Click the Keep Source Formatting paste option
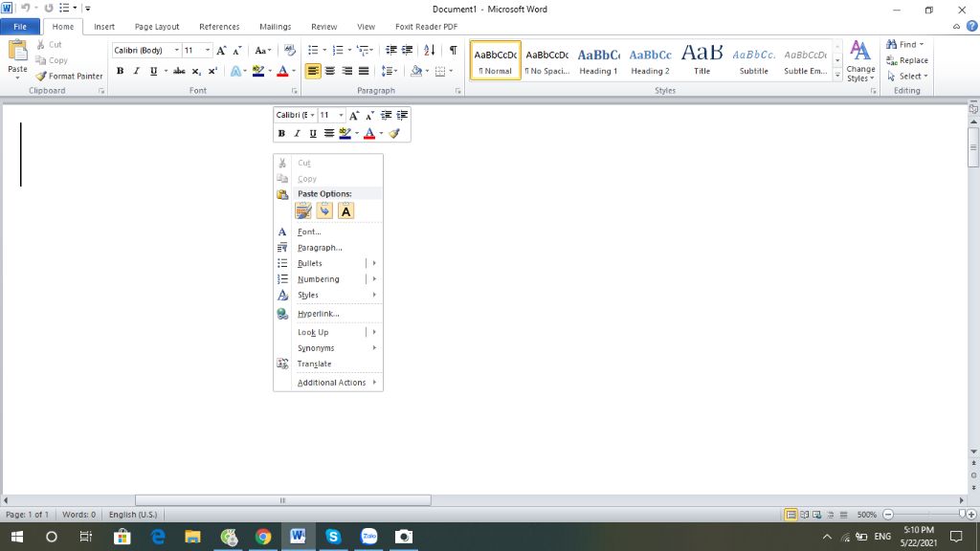This screenshot has height=551, width=980. tap(303, 211)
